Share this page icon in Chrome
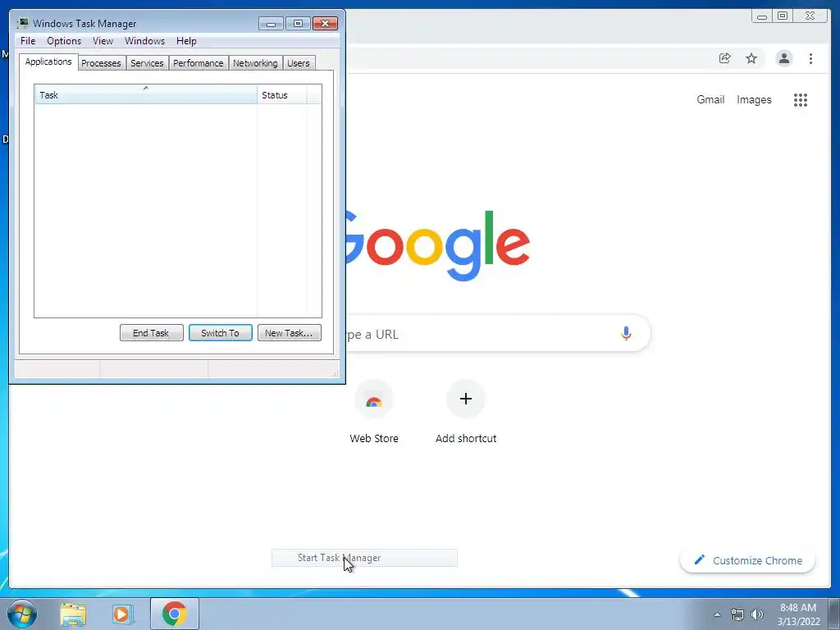840x630 pixels. point(725,58)
